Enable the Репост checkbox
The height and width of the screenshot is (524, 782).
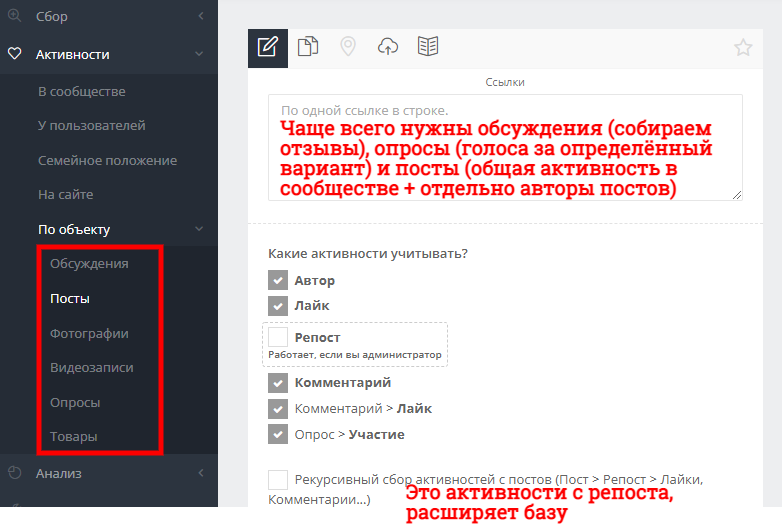[x=278, y=337]
